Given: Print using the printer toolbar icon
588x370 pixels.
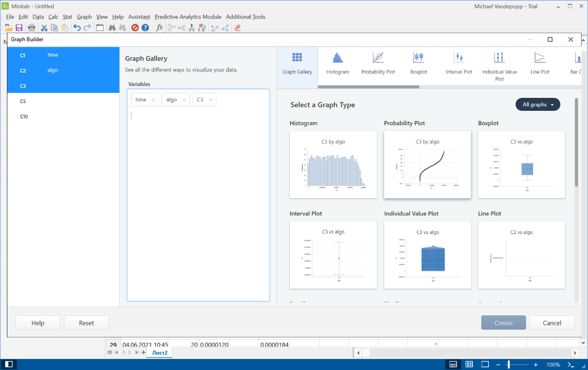Looking at the screenshot, I should (x=31, y=28).
